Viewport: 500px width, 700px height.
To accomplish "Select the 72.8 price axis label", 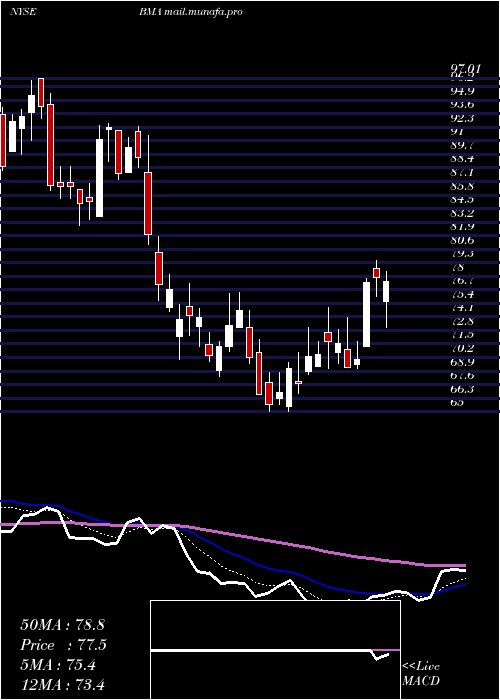I will 462,321.
